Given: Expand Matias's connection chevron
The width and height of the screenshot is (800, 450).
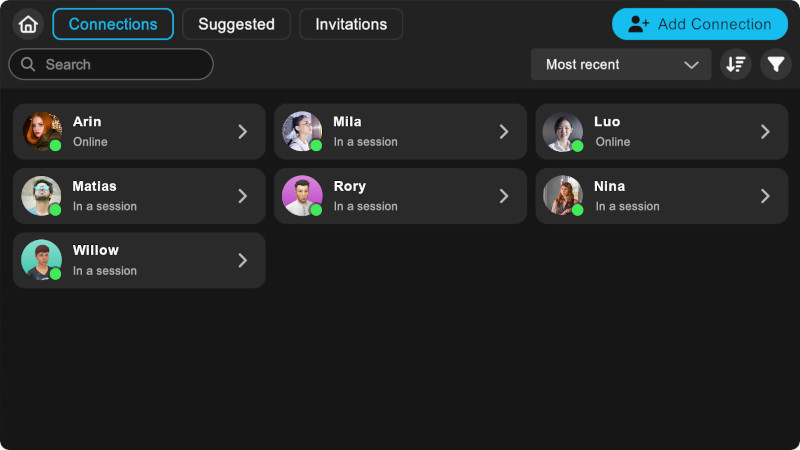Looking at the screenshot, I should click(x=242, y=196).
